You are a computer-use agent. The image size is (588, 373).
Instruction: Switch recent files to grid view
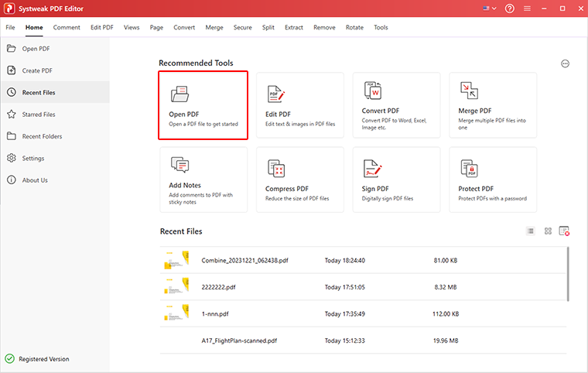pos(548,231)
